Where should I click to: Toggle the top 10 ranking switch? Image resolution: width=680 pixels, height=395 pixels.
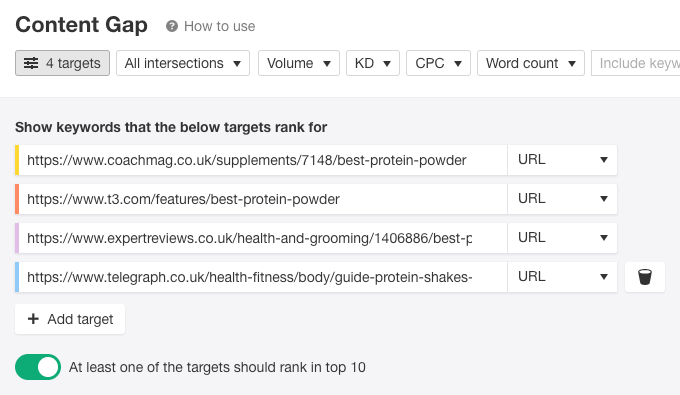pos(38,367)
